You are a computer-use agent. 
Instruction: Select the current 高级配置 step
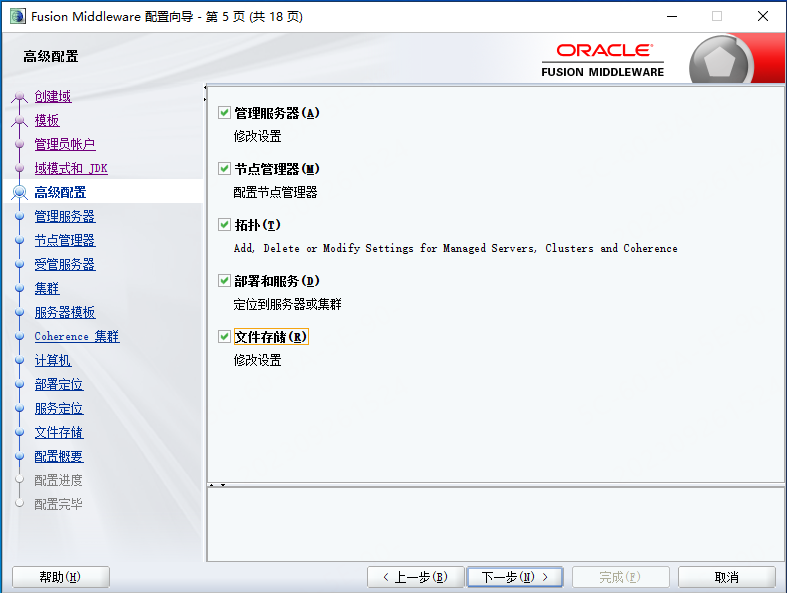(x=60, y=192)
